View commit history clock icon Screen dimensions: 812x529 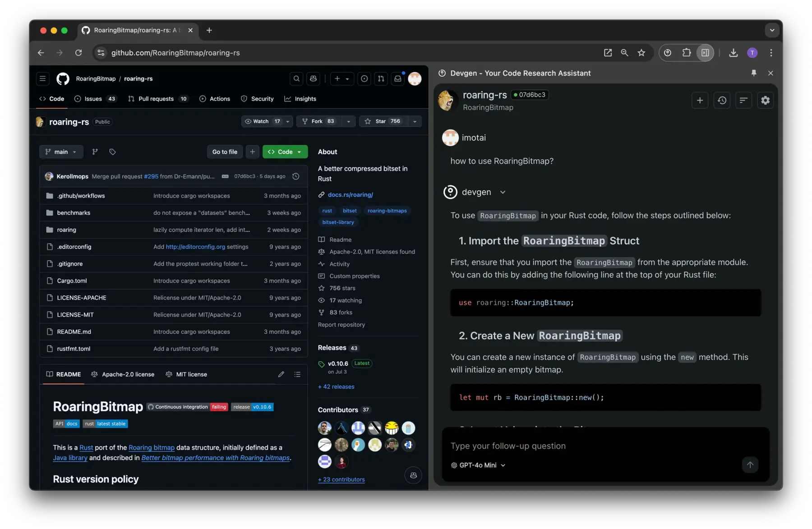pyautogui.click(x=296, y=176)
